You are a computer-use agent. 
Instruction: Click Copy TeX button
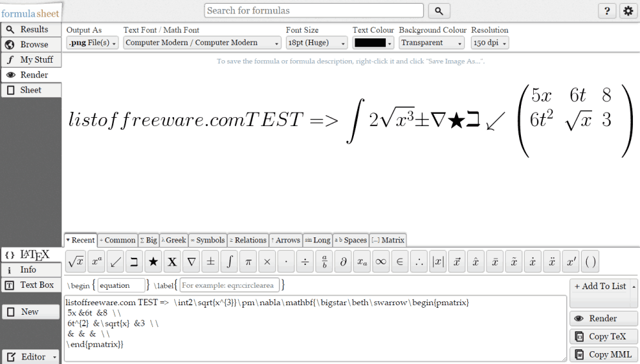[604, 336]
